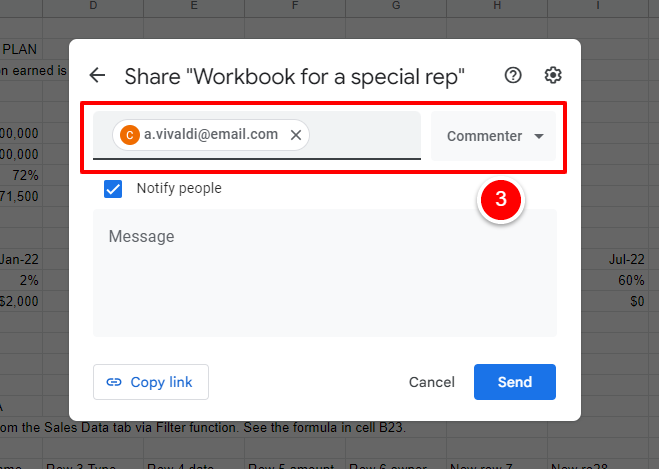Click the Notify people label
The width and height of the screenshot is (659, 469).
coord(179,188)
